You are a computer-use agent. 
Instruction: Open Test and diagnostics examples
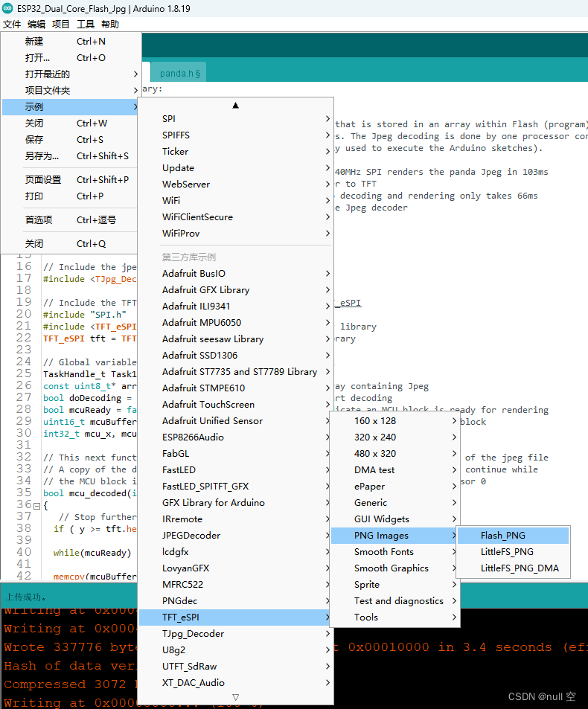(x=395, y=601)
